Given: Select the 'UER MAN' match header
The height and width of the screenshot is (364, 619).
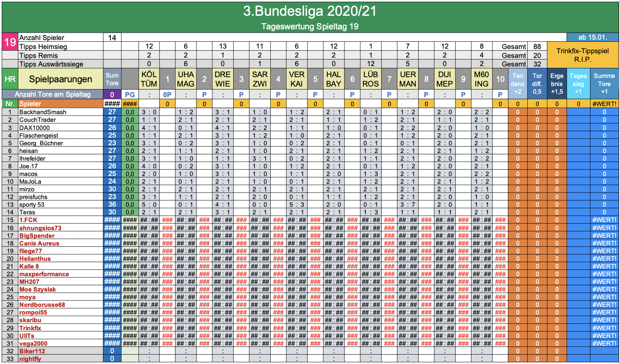Looking at the screenshot, I should (408, 79).
